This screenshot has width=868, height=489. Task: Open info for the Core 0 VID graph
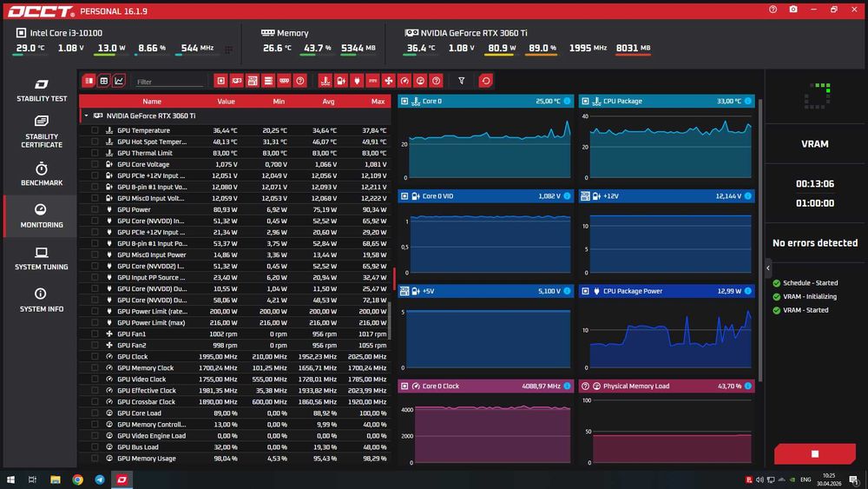click(x=567, y=196)
